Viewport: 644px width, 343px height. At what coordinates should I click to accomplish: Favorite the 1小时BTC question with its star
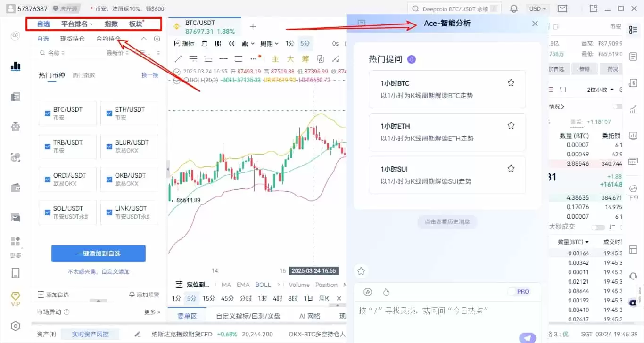[x=511, y=82]
